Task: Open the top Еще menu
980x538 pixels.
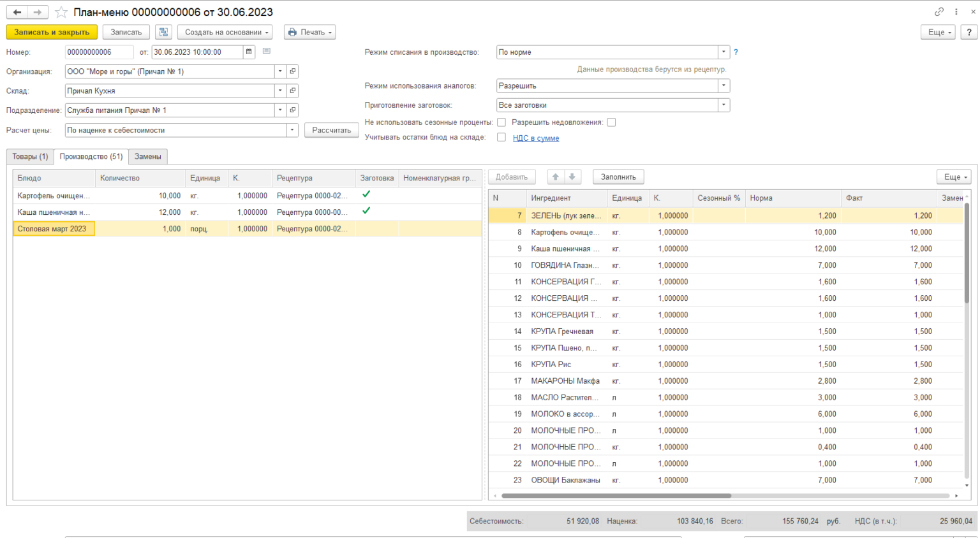Action: [938, 32]
